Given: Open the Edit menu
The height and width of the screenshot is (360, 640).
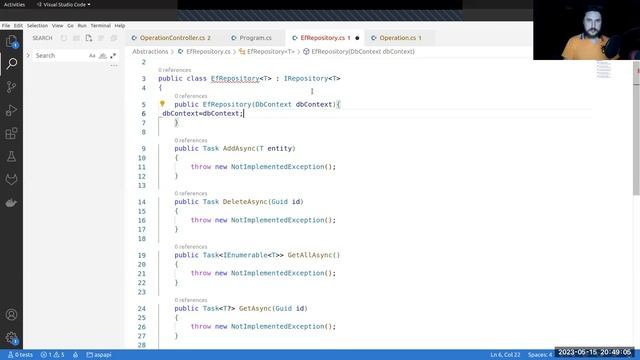Looking at the screenshot, I should point(18,25).
